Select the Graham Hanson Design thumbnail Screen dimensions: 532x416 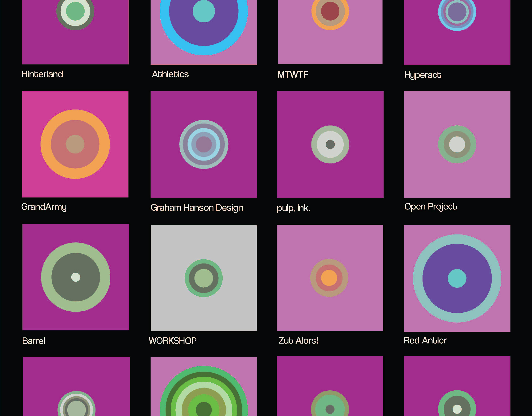[x=204, y=144]
